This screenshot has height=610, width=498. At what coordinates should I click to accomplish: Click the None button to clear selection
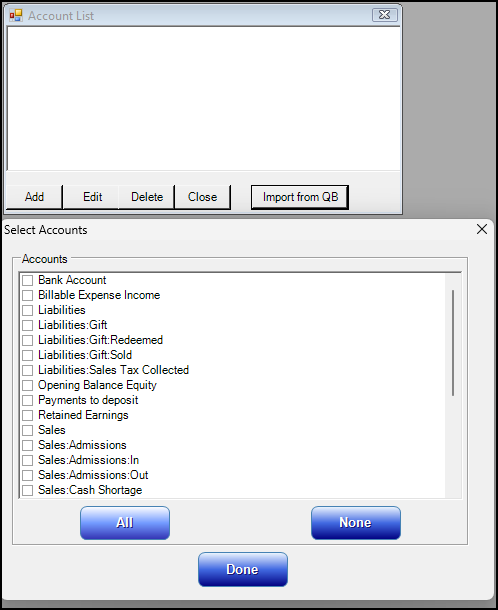pos(356,523)
